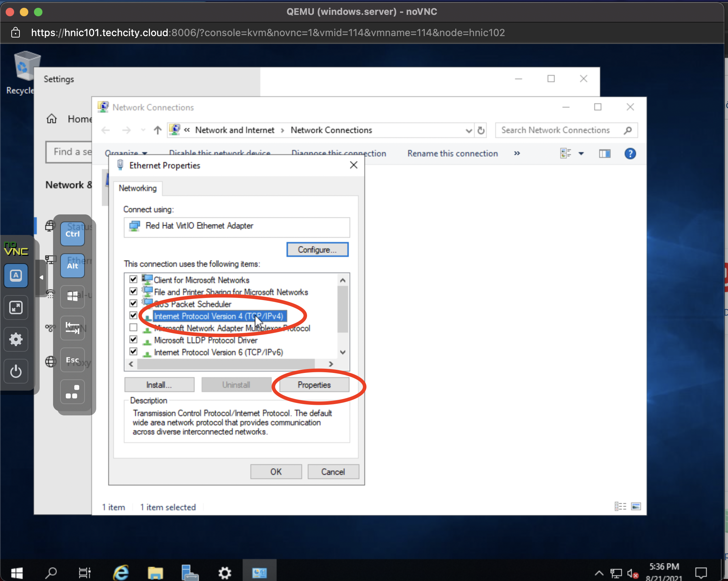Send the Tab key via noVNC
The height and width of the screenshot is (581, 728).
click(x=73, y=328)
